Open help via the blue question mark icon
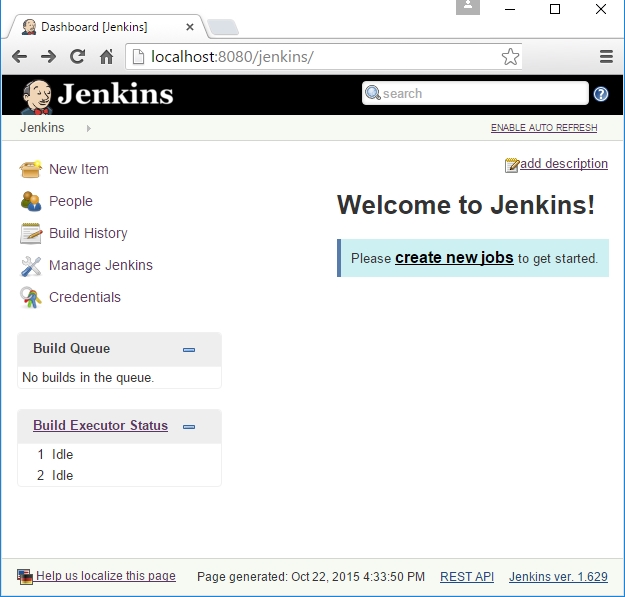The image size is (625, 597). tap(601, 94)
